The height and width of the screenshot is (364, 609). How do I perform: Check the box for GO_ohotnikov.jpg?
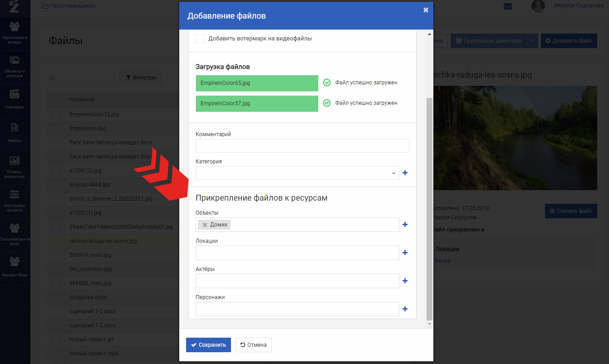pos(55,269)
